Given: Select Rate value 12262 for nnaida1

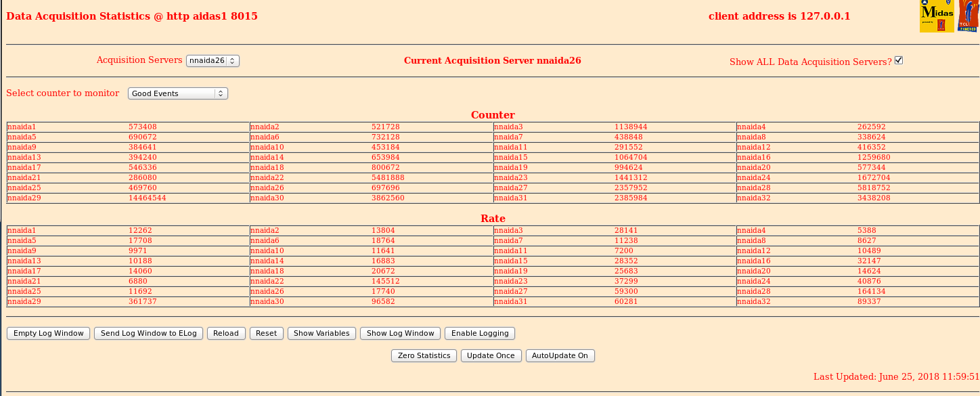Looking at the screenshot, I should click(140, 230).
